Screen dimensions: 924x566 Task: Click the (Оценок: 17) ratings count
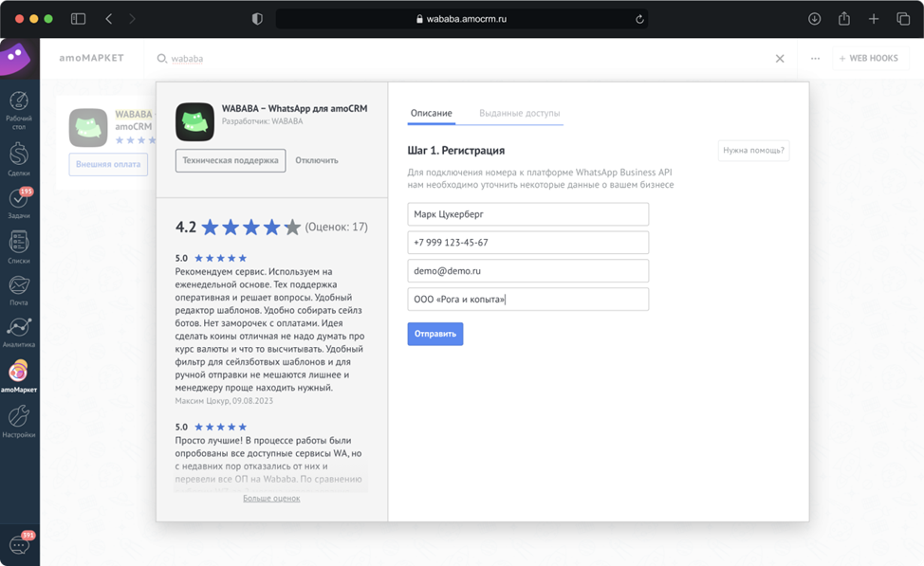coord(336,227)
